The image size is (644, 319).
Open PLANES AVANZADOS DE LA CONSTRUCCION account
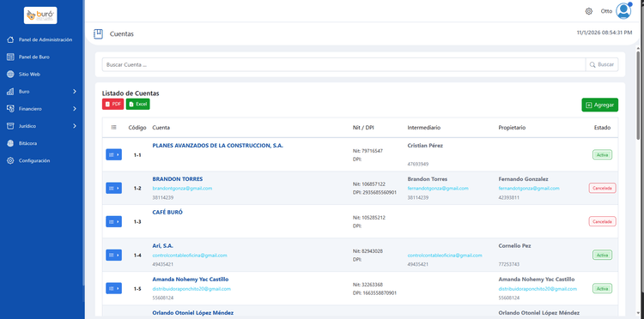click(x=218, y=145)
